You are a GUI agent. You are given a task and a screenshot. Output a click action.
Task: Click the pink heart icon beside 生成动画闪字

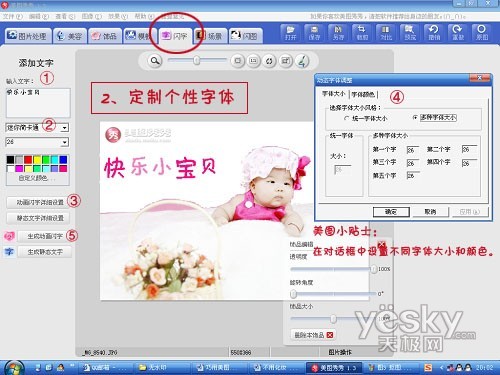[9, 236]
